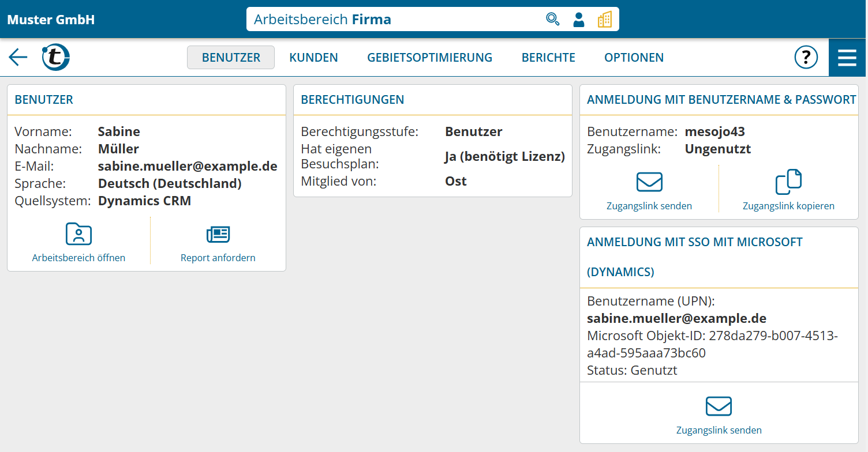Open the OPTIONEN tab
The image size is (868, 452).
634,58
